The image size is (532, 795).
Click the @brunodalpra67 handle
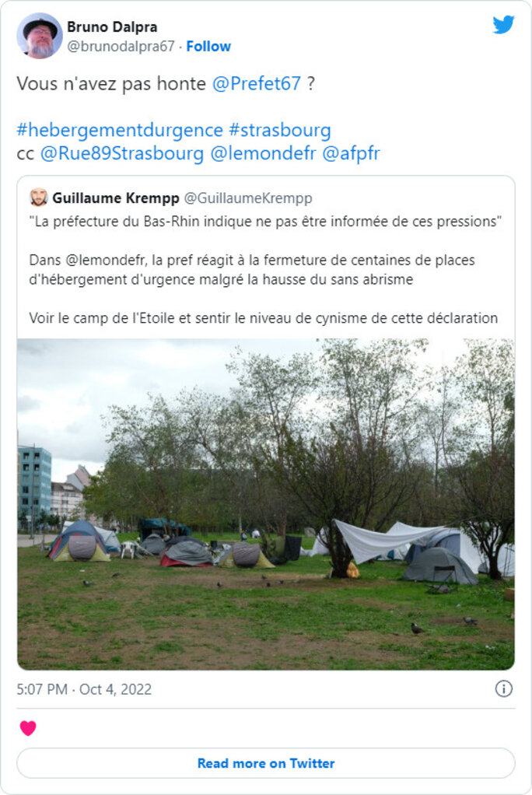121,46
